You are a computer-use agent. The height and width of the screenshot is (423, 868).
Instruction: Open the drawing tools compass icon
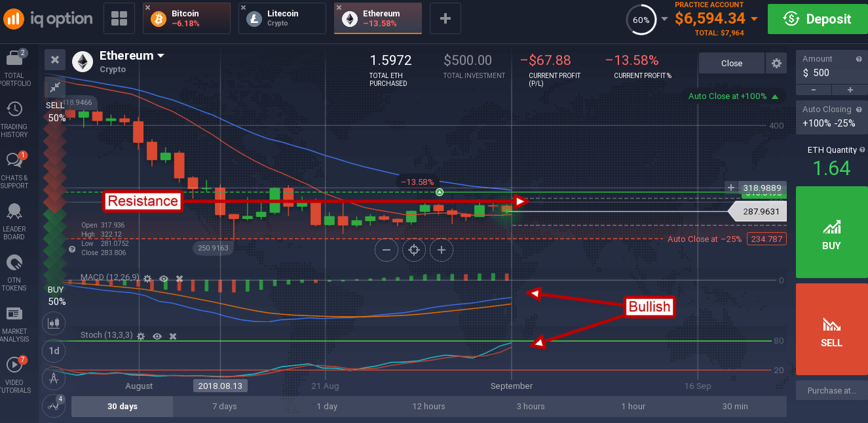click(x=54, y=378)
